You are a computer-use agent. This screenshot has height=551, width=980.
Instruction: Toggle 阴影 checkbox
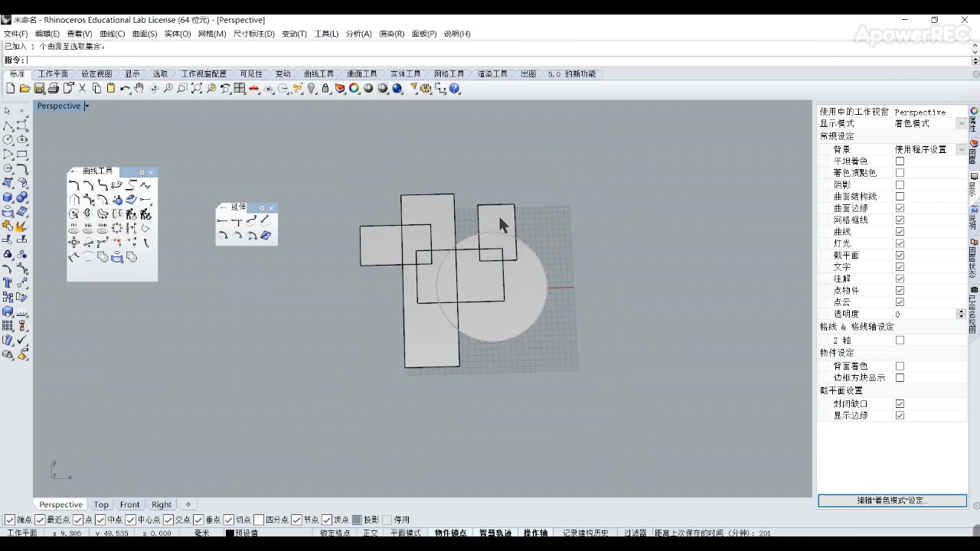(x=900, y=184)
